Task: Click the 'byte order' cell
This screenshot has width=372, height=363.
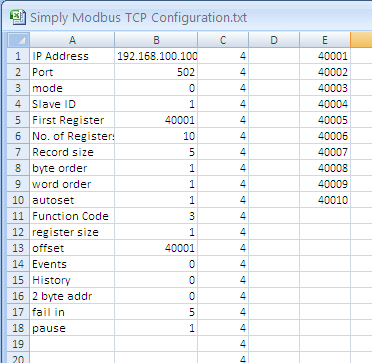Action: click(x=72, y=168)
